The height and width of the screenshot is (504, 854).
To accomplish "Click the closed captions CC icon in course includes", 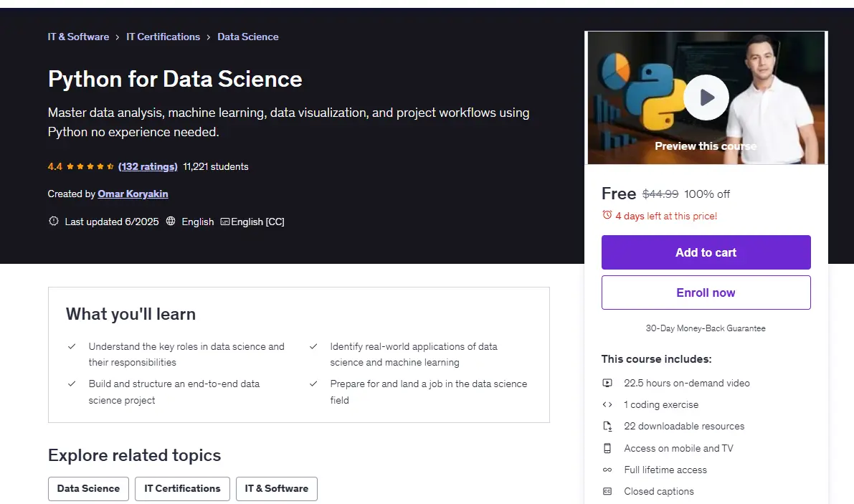I will pos(607,492).
